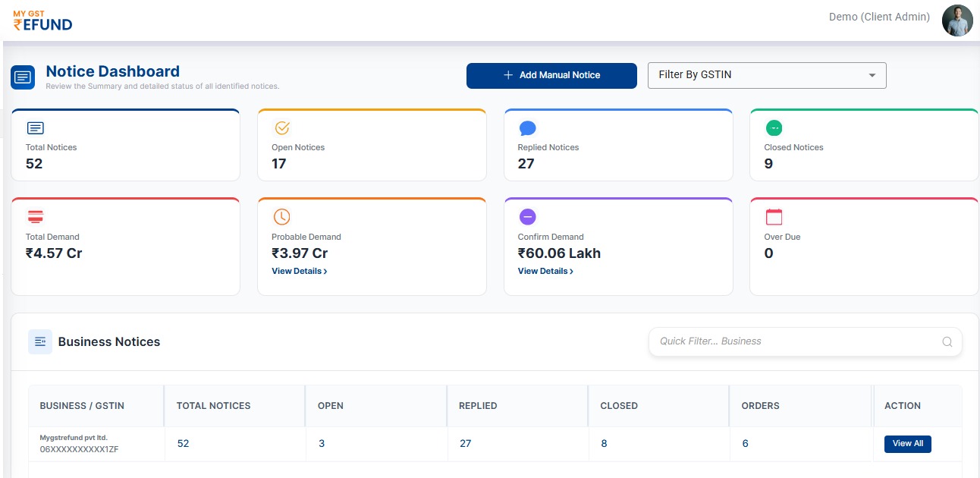Click the Total Demand stacked lines icon

click(x=36, y=217)
